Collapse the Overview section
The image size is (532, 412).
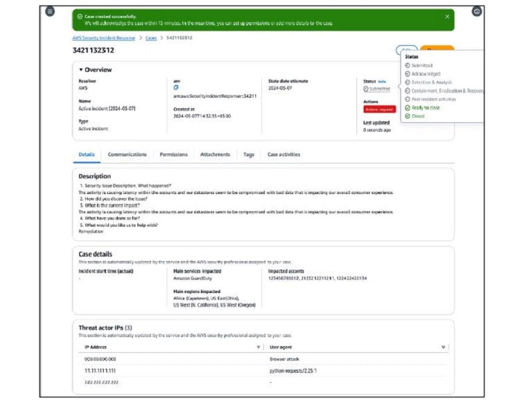[80, 70]
